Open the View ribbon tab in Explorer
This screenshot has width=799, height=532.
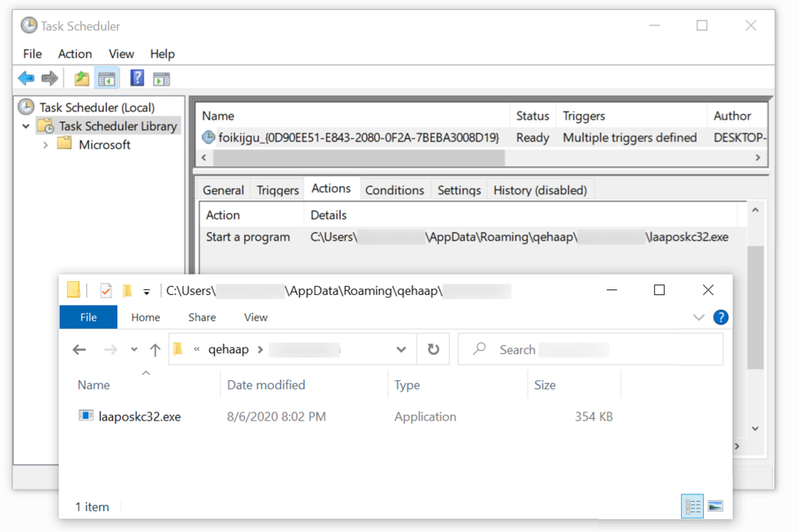256,317
